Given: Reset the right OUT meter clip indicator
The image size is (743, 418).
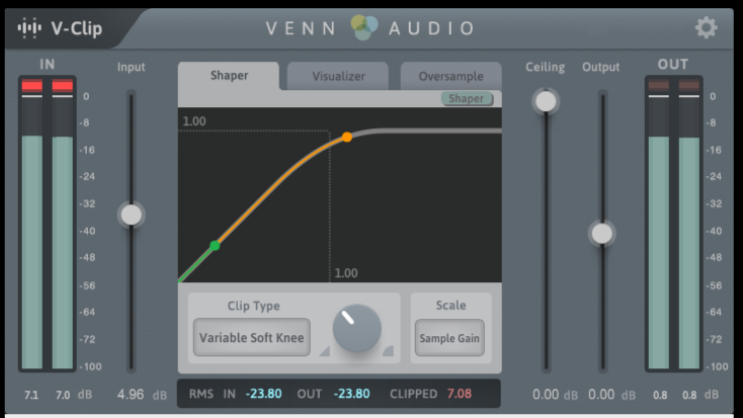Looking at the screenshot, I should 689,86.
